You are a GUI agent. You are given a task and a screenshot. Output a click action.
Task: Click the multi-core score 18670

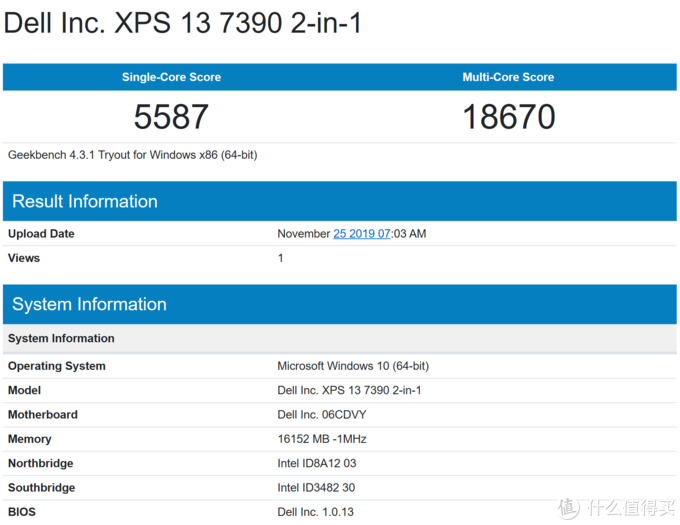point(509,117)
